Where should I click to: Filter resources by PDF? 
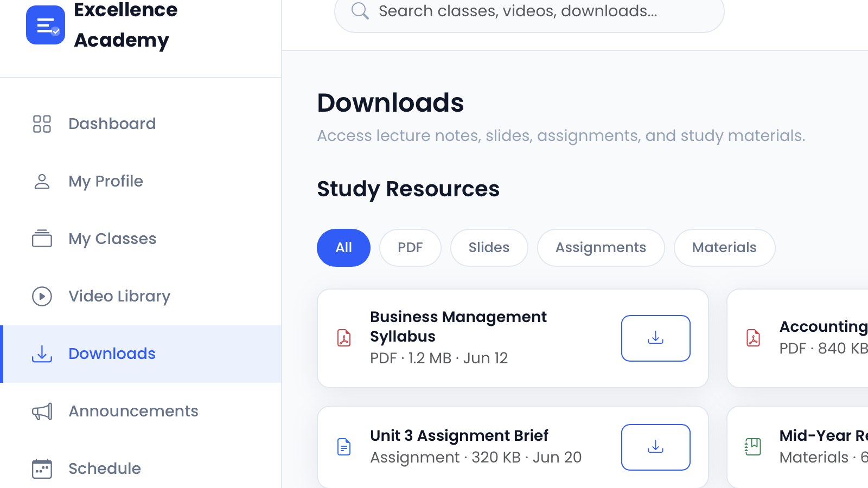pyautogui.click(x=410, y=248)
